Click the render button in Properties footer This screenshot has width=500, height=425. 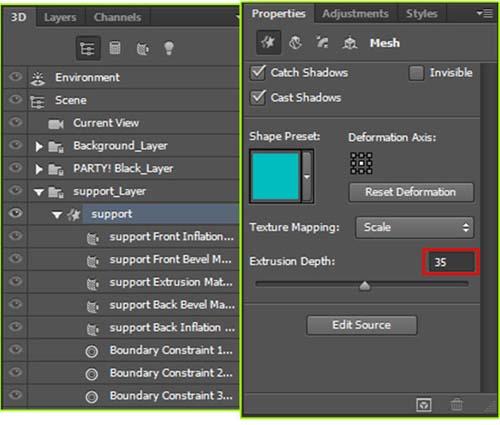tap(424, 405)
